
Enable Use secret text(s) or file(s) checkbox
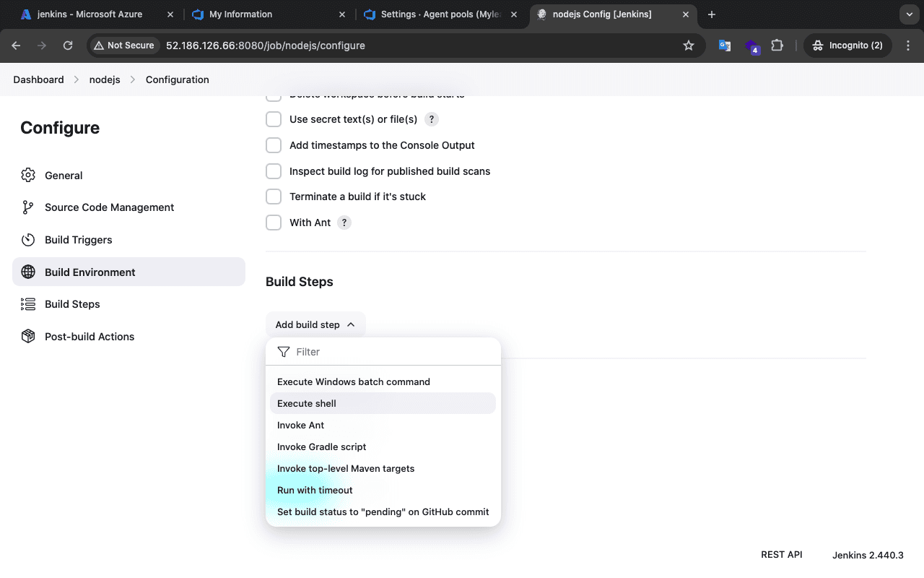pos(274,119)
